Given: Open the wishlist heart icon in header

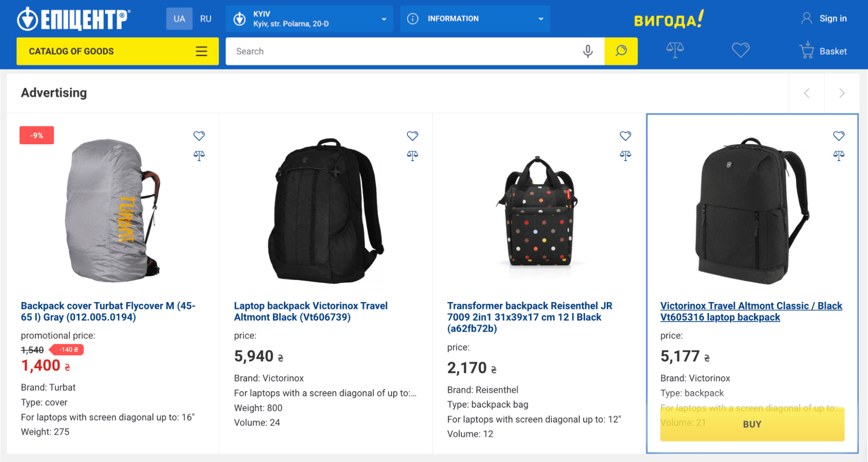Looking at the screenshot, I should click(x=740, y=50).
